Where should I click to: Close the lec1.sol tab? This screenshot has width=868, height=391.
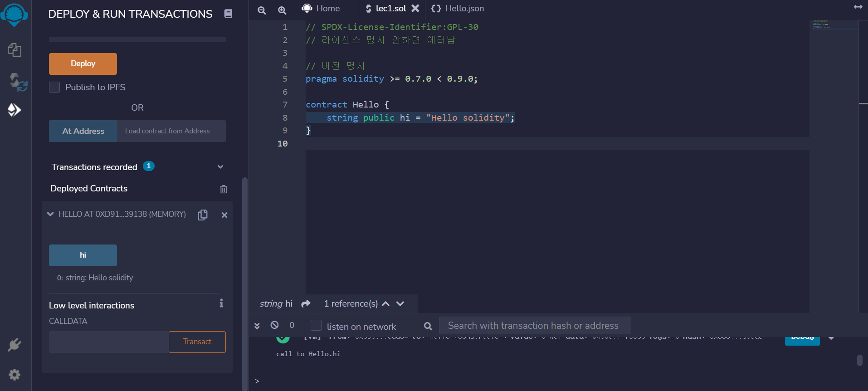tap(415, 8)
